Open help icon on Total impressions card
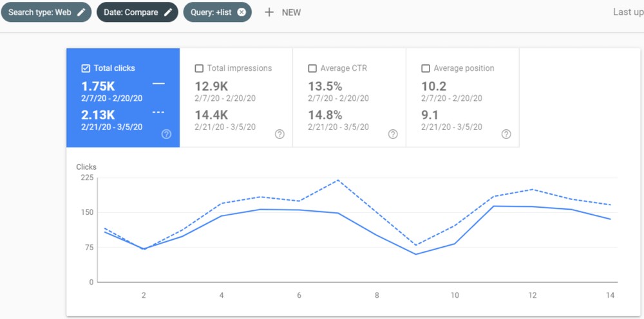 (x=279, y=134)
